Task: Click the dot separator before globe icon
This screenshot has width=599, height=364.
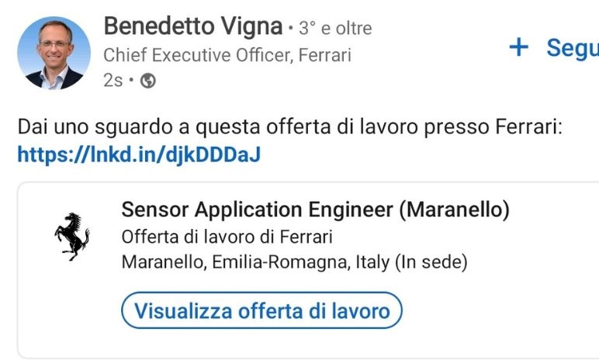Action: 131,80
